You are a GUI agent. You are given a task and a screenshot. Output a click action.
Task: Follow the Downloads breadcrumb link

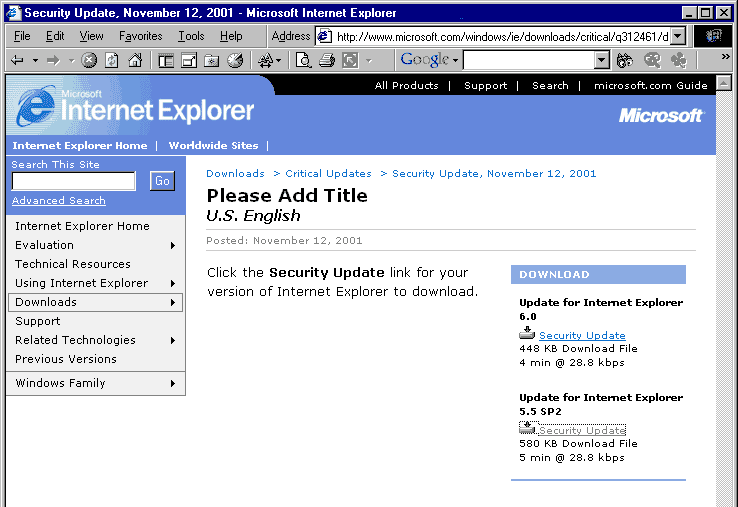tap(235, 174)
